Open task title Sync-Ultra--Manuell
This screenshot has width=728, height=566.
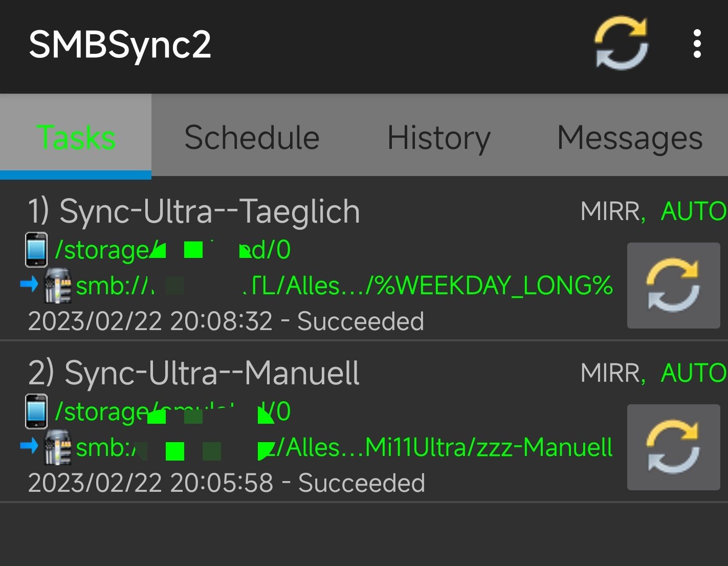coord(194,373)
